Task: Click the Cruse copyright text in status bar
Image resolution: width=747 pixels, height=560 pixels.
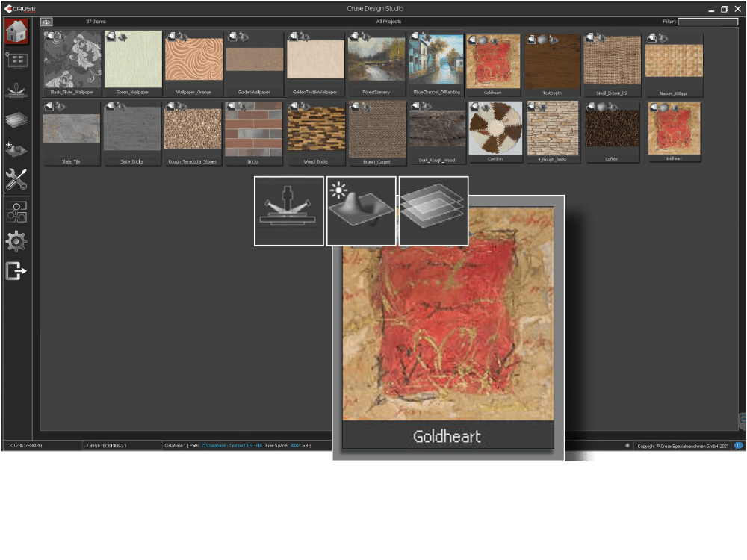Action: click(x=683, y=447)
